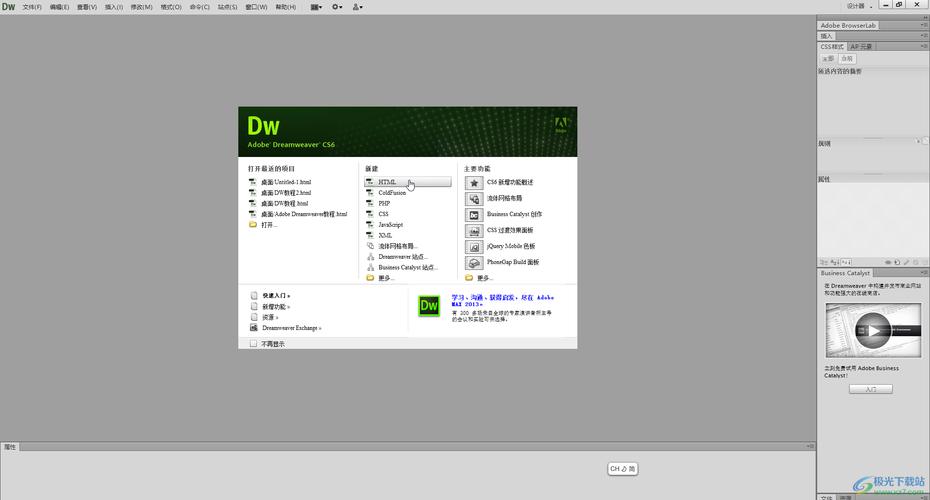Click the 入门 button in Business Catalyst panel

[x=870, y=388]
